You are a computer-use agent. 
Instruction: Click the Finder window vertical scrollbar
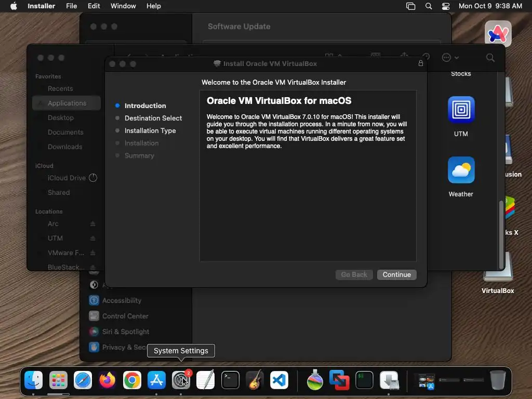(501, 235)
